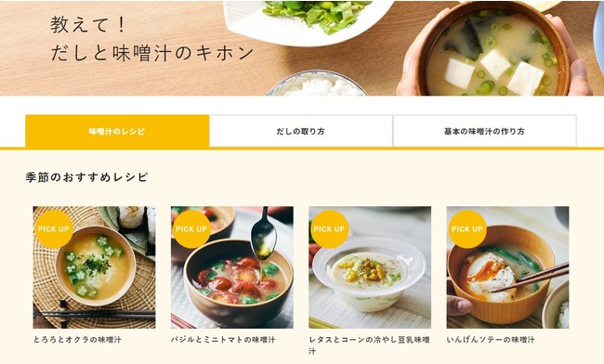Click PICK UP badge on バジルとミニトマト recipe
The width and height of the screenshot is (604, 364).
[x=191, y=229]
